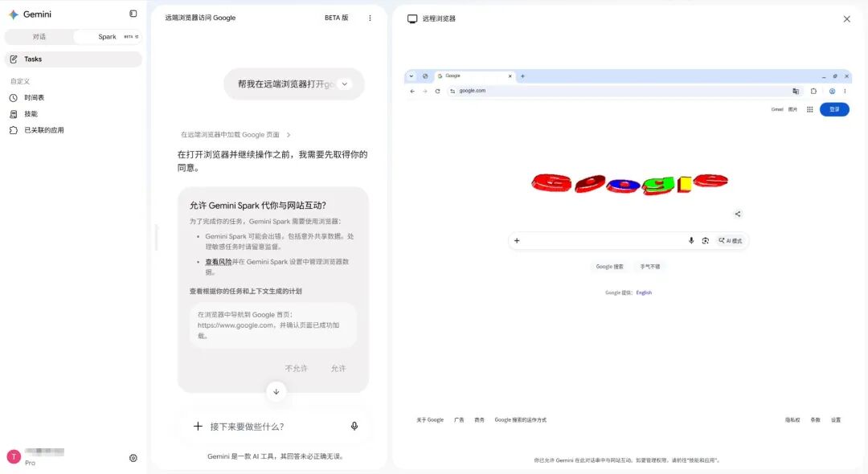
Task: Start voice search in Google
Action: click(x=691, y=240)
